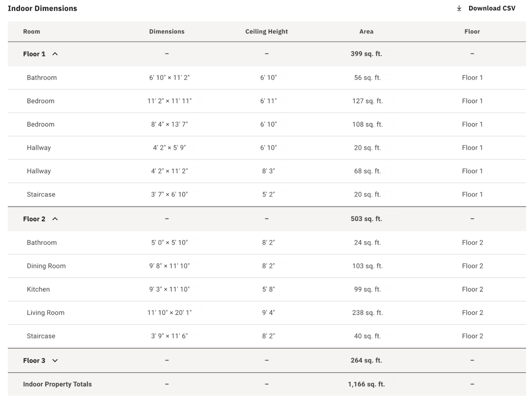
Task: Click the Area column header
Action: pos(366,32)
